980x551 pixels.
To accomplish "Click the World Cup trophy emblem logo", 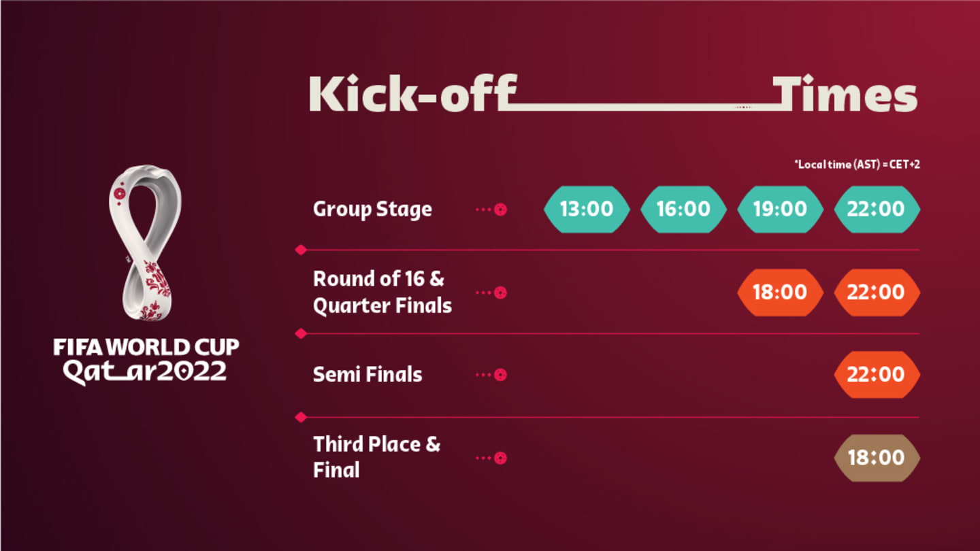I will pos(146,243).
